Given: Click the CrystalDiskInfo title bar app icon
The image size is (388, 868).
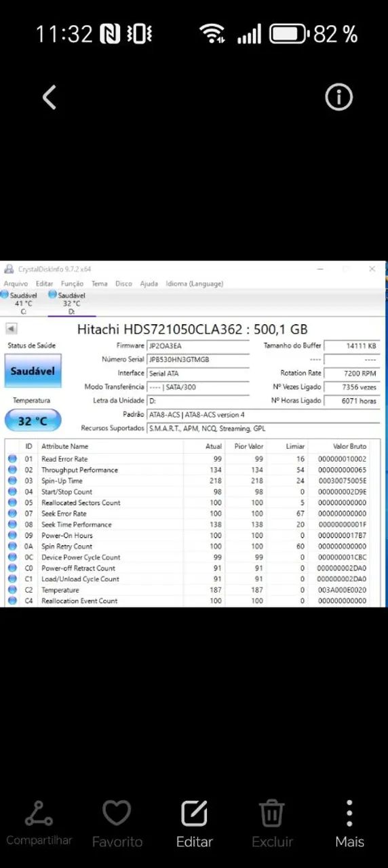Looking at the screenshot, I should click(8, 269).
